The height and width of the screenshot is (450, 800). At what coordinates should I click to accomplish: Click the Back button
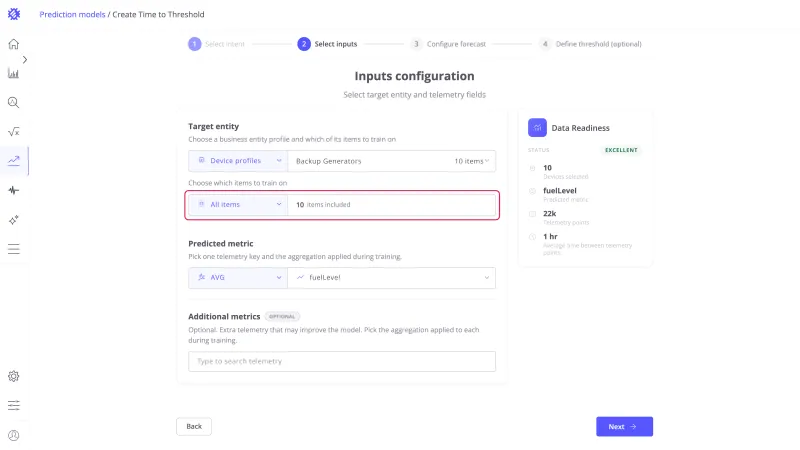194,427
